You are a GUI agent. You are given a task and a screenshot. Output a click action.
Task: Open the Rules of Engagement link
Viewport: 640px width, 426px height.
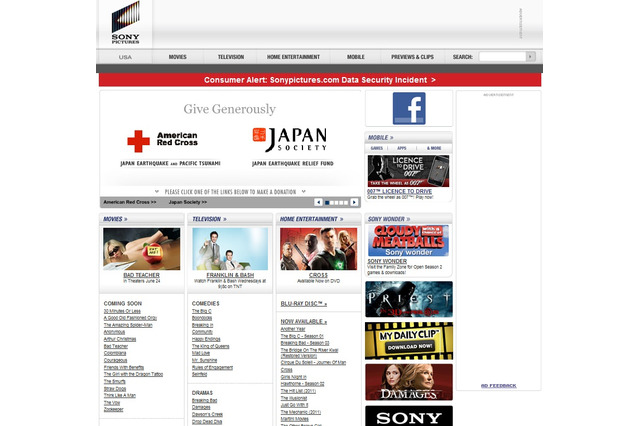[x=212, y=367]
